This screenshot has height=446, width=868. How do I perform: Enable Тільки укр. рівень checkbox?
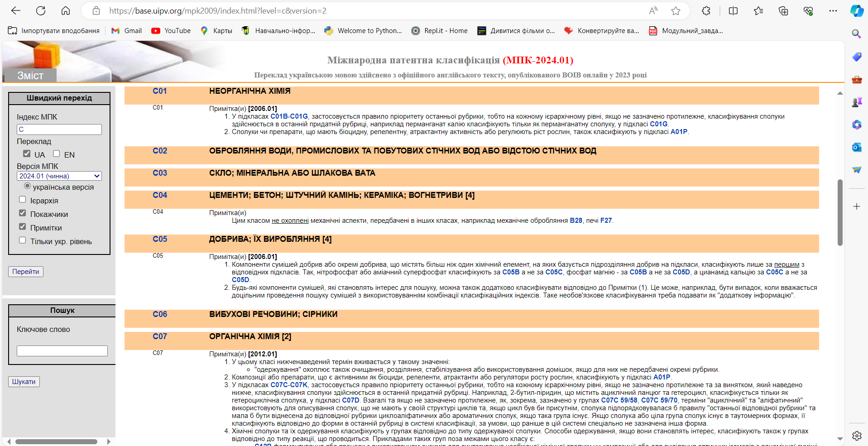22,240
